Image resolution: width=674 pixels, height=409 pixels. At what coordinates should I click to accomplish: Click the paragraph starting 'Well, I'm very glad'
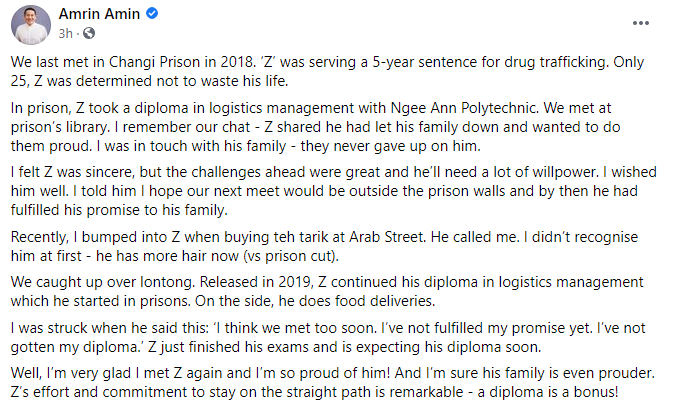pyautogui.click(x=330, y=384)
